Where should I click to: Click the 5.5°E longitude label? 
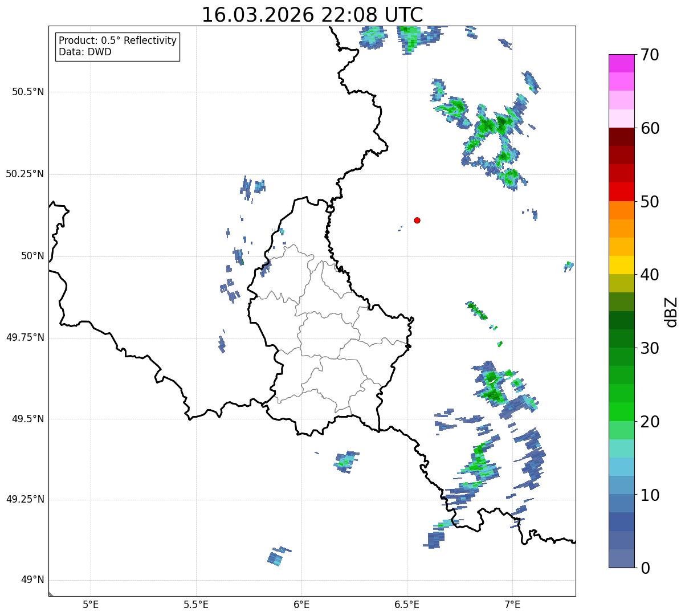196,605
